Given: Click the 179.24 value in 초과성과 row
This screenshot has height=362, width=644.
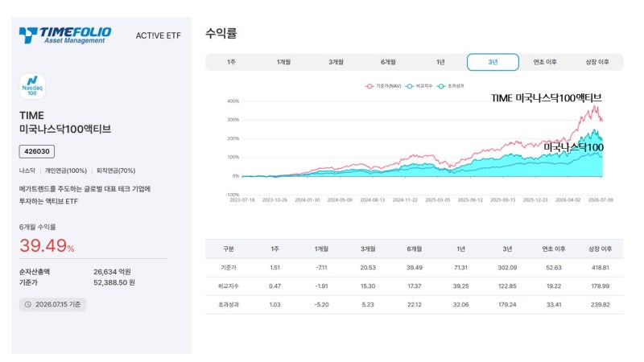Looking at the screenshot, I should 507,305.
